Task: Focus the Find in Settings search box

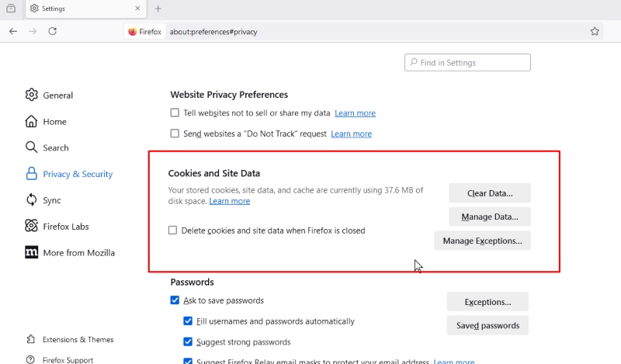Action: (x=467, y=63)
